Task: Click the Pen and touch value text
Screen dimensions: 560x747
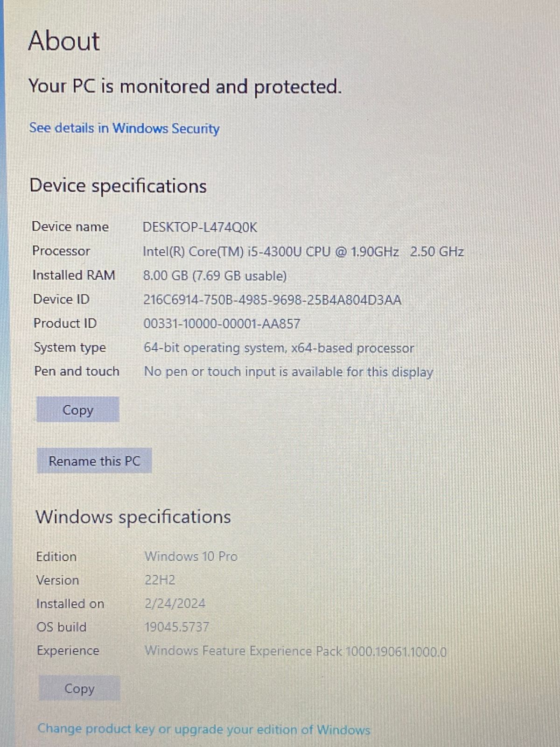Action: click(288, 372)
